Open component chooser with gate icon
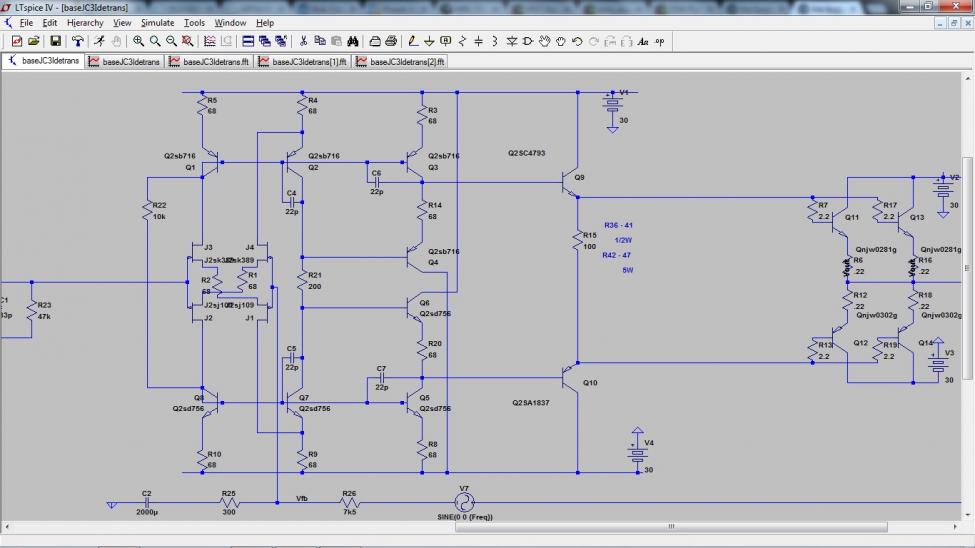Viewport: 975px width, 548px height. (x=528, y=41)
